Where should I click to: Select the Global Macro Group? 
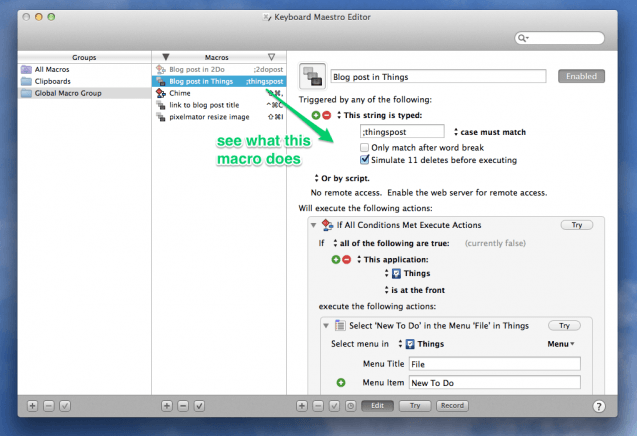click(84, 93)
